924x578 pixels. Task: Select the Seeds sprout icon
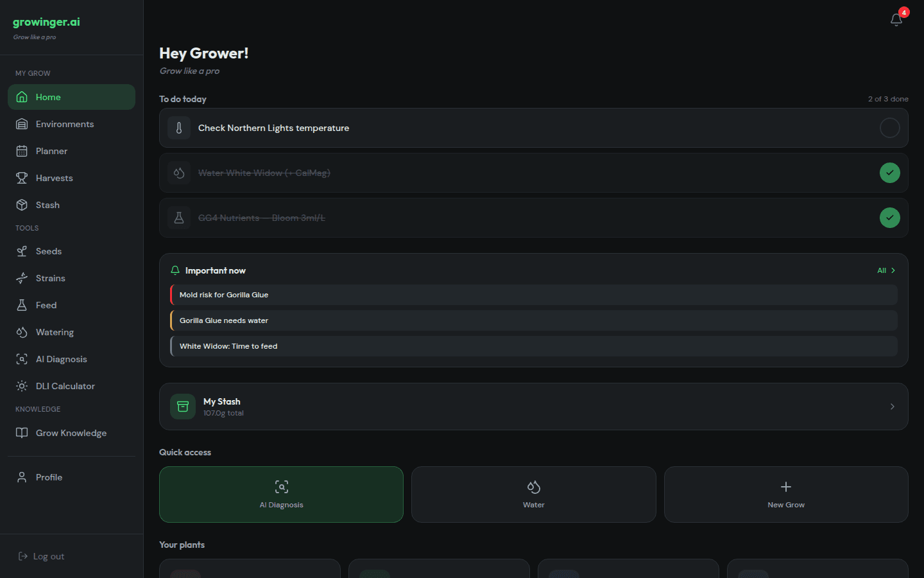[22, 251]
